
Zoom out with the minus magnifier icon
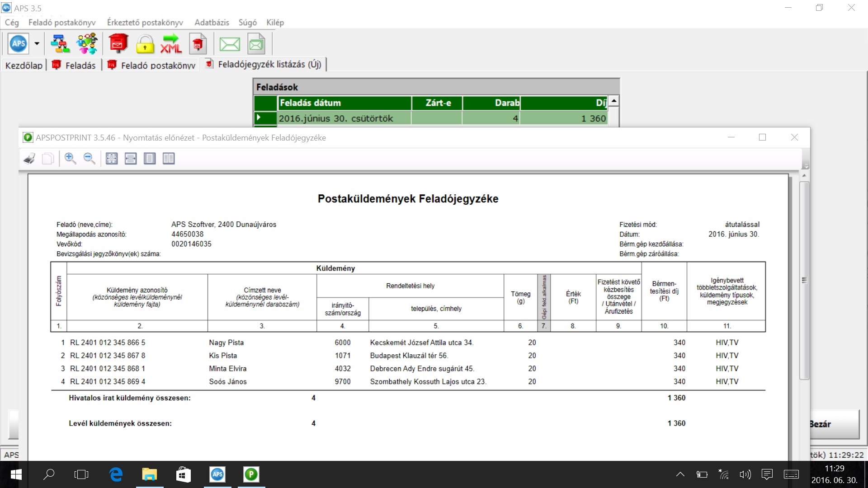click(x=89, y=158)
